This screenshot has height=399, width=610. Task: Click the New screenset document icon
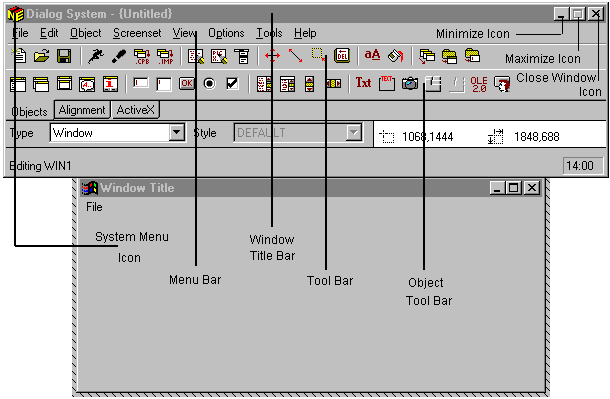pyautogui.click(x=19, y=56)
